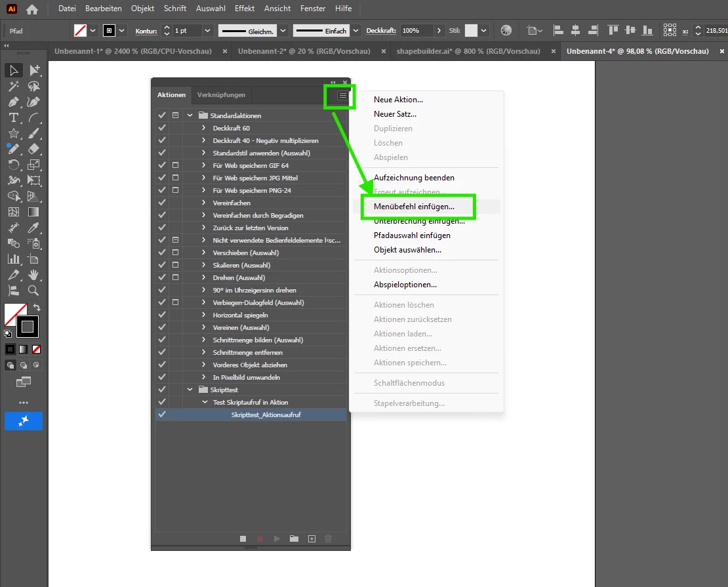
Task: Open fill color dropdown in control bar
Action: click(x=93, y=31)
